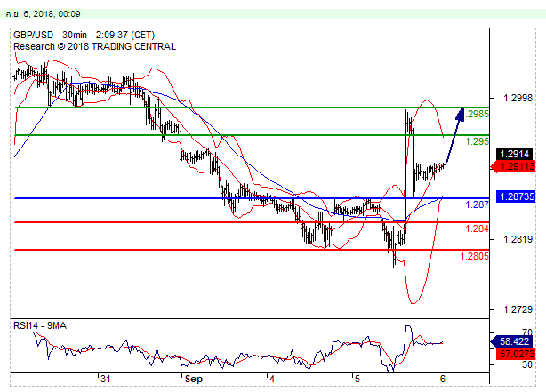Viewport: 546px width, 392px height.
Task: Click the red 57.0273 RSI value tag
Action: pos(516,353)
